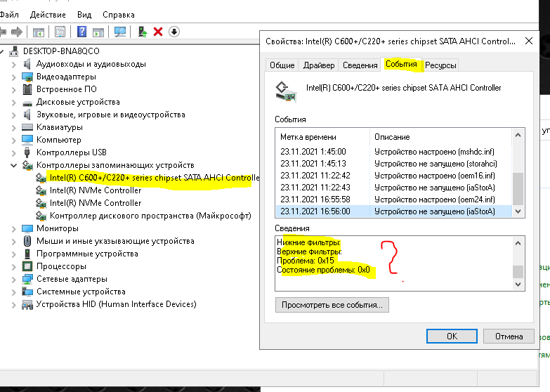Expand the Контроллеры USB category
Image resolution: width=550 pixels, height=392 pixels.
(13, 153)
